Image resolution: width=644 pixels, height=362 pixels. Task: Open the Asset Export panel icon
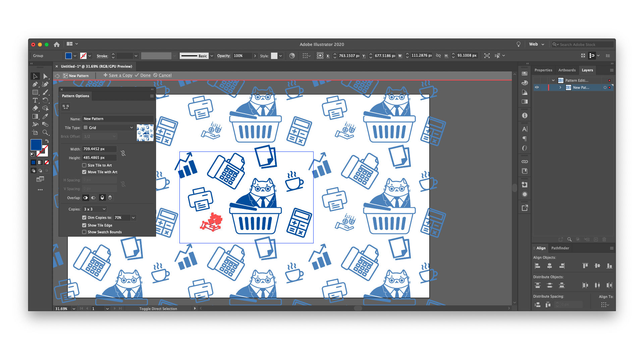(525, 208)
